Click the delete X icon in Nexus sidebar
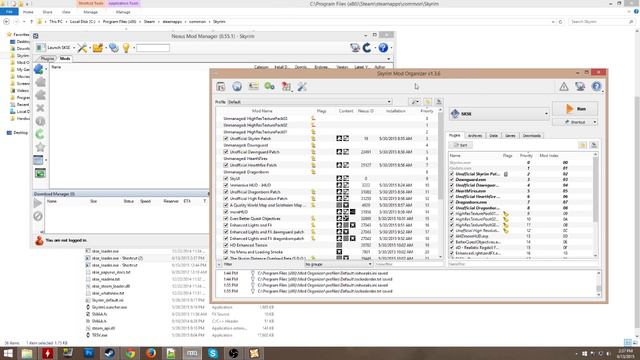 [40, 108]
